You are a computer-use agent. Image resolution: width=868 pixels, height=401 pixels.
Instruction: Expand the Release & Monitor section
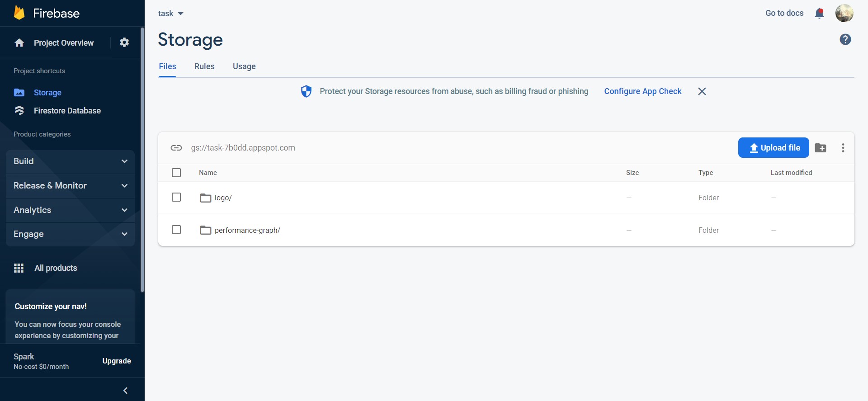coord(70,186)
